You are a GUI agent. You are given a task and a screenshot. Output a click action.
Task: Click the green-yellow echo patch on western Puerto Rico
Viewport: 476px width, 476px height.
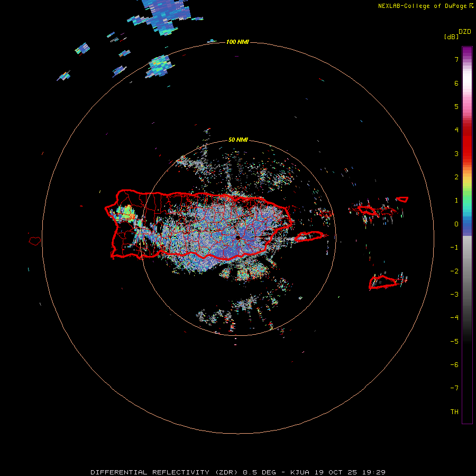(127, 213)
